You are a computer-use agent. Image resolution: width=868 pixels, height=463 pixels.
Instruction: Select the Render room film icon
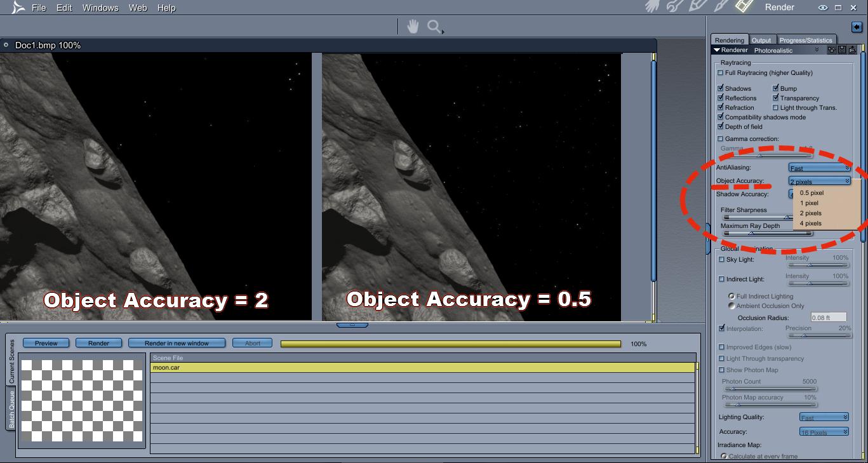[744, 6]
